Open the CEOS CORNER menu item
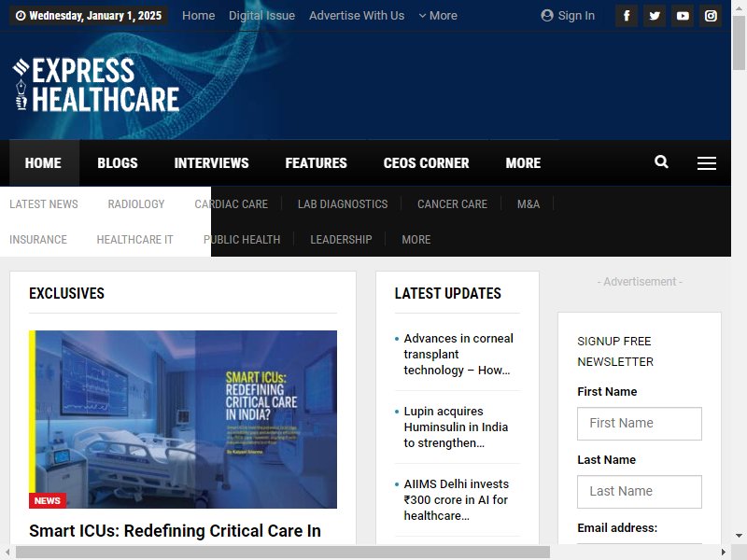747x560 pixels. point(427,162)
